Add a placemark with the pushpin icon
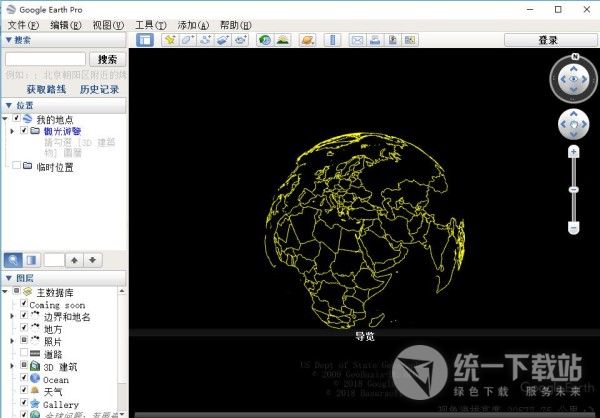Screen dimensions: 600x418 pyautogui.click(x=170, y=40)
